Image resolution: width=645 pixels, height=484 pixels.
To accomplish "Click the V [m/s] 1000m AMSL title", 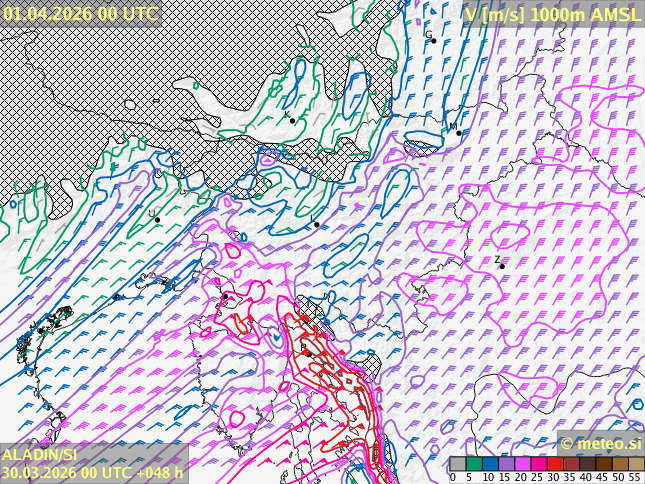I will coord(553,13).
